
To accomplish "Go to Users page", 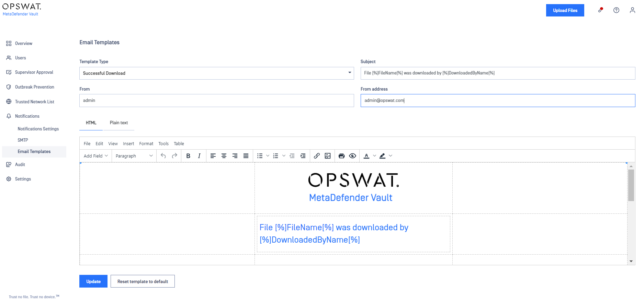I will pos(21,58).
